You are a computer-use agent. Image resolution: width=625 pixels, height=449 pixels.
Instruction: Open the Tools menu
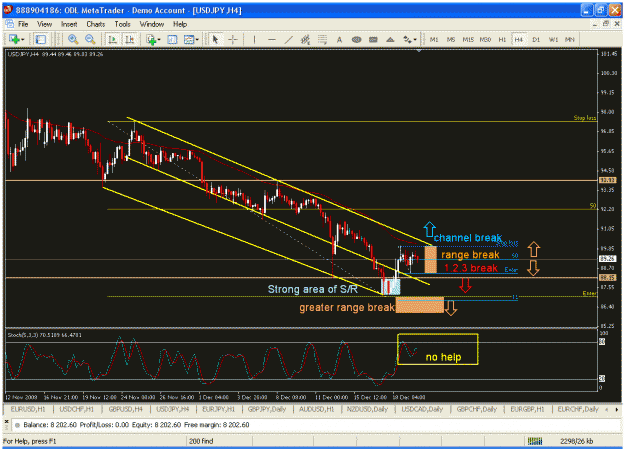(122, 24)
